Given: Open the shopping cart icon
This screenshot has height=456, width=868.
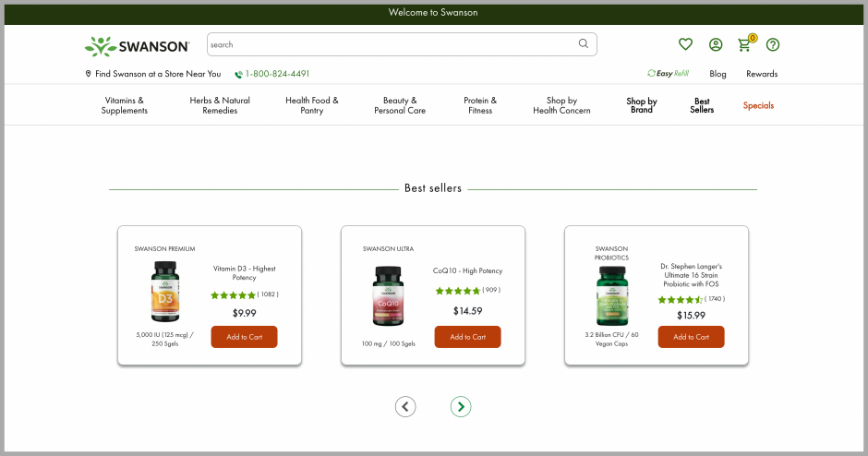Looking at the screenshot, I should click(746, 43).
